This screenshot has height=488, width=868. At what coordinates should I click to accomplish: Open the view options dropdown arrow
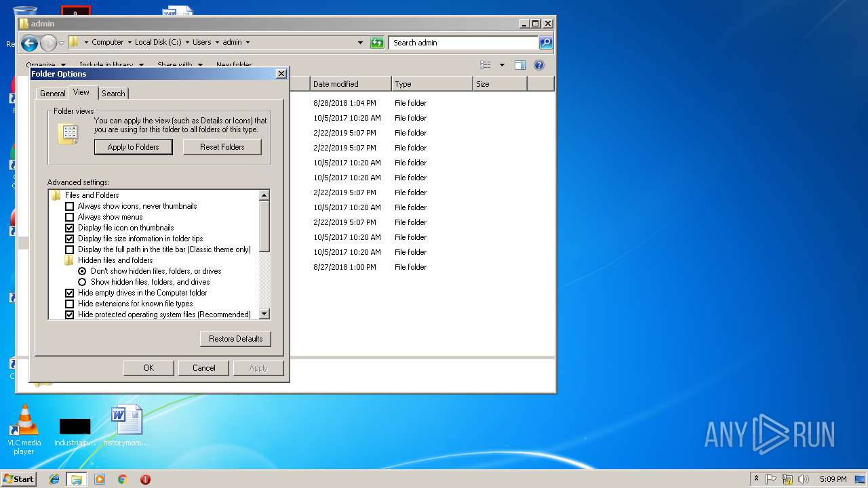[x=502, y=65]
